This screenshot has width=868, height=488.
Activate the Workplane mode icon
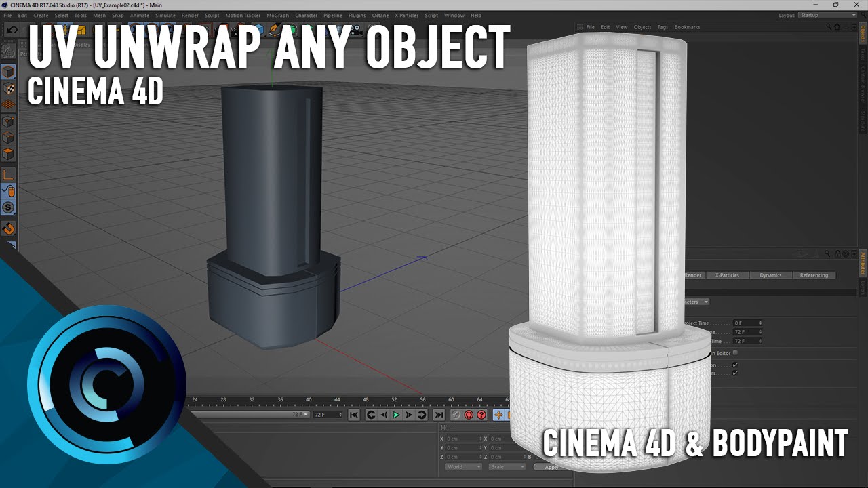[8, 105]
